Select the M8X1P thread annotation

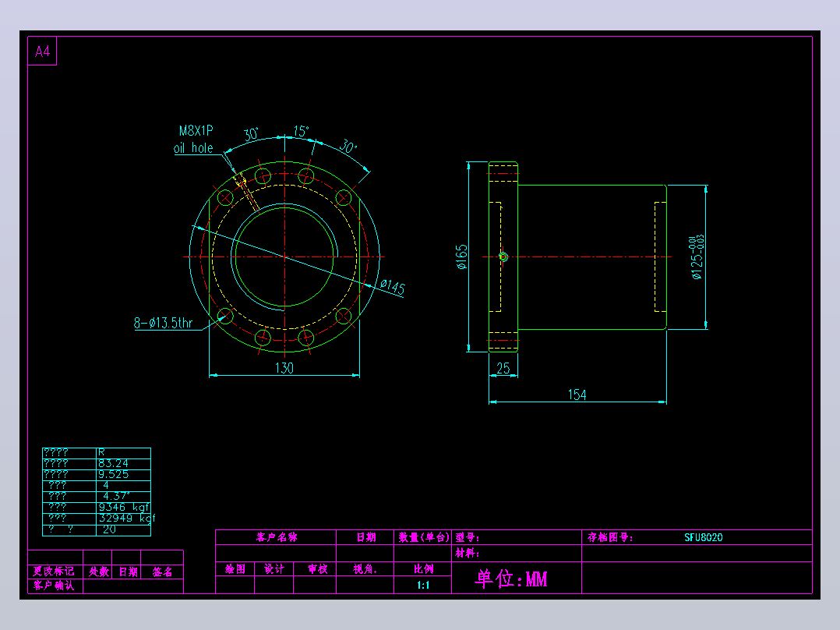coord(196,131)
